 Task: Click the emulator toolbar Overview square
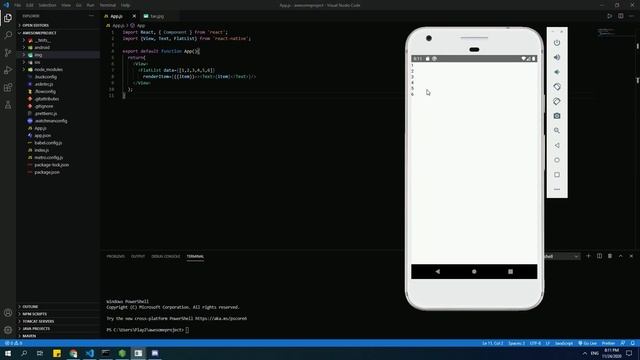pyautogui.click(x=557, y=175)
